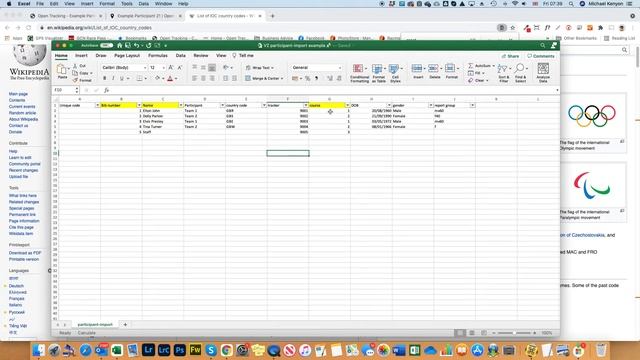Click Analyze Data
Screen dimensions: 640x360
click(543, 73)
